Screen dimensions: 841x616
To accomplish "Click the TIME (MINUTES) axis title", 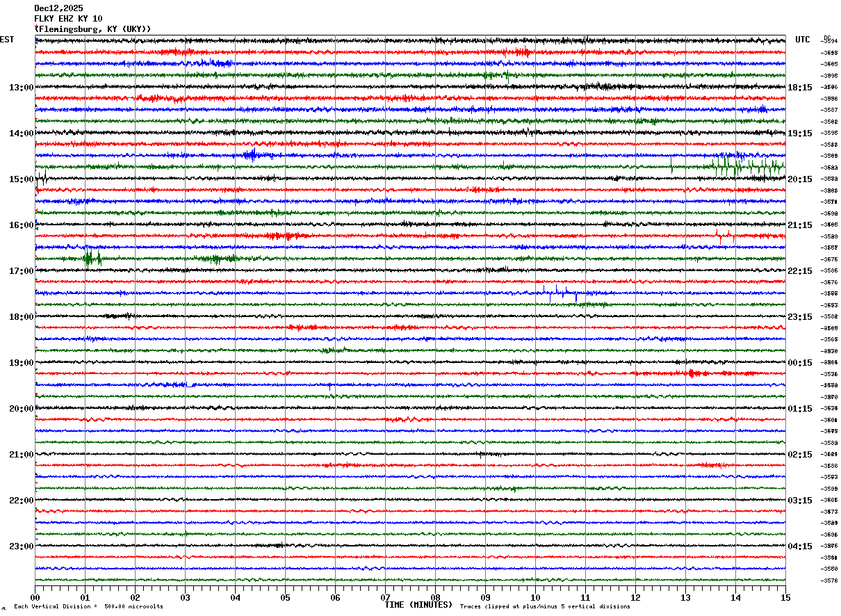I will click(x=418, y=605).
